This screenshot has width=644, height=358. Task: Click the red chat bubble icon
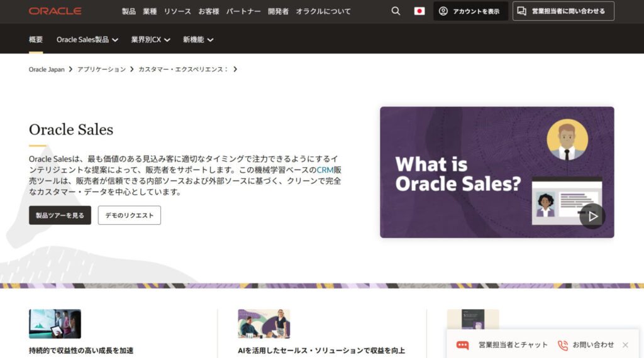click(x=462, y=345)
